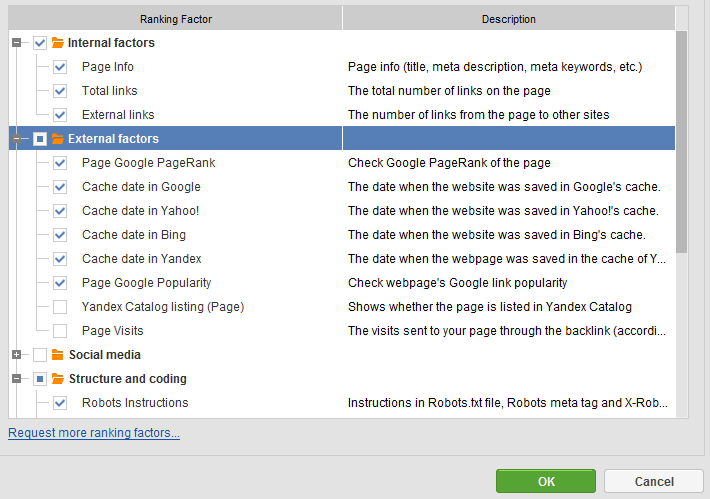
Task: Click the vertical scrollbar thumb
Action: coord(681,142)
